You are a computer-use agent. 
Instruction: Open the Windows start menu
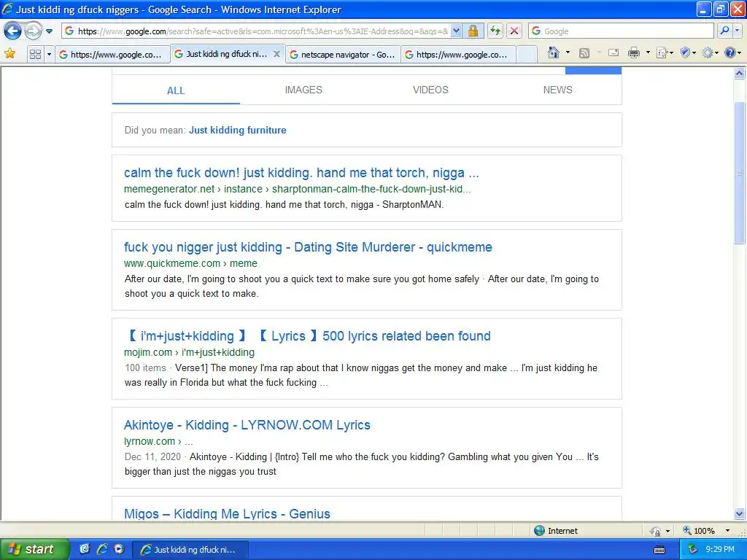click(34, 549)
